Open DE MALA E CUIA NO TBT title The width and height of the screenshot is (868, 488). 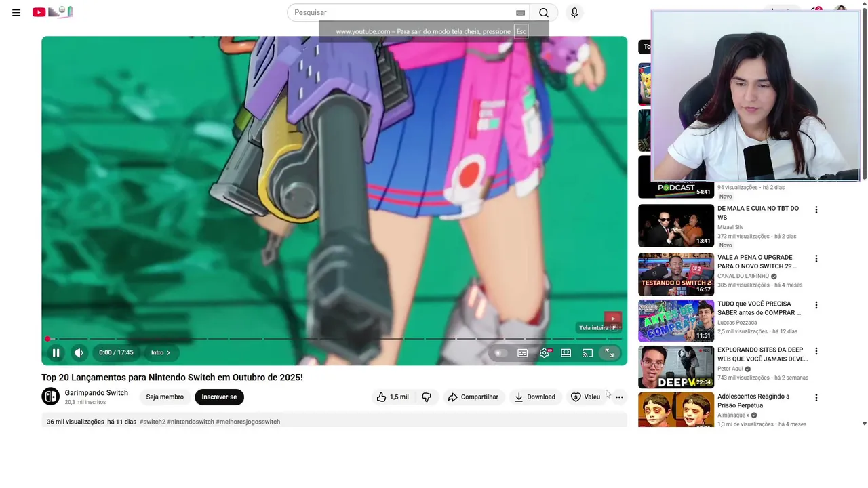pyautogui.click(x=758, y=213)
